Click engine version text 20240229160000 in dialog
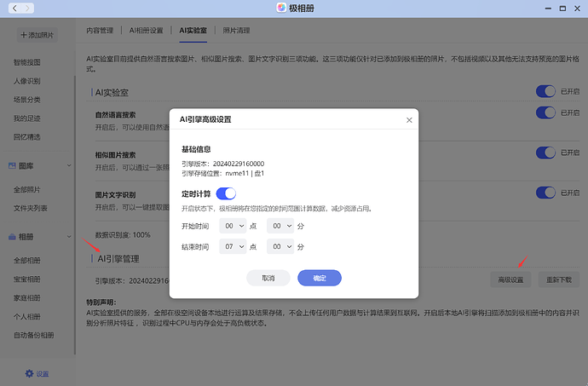The height and width of the screenshot is (386, 588). pyautogui.click(x=239, y=164)
